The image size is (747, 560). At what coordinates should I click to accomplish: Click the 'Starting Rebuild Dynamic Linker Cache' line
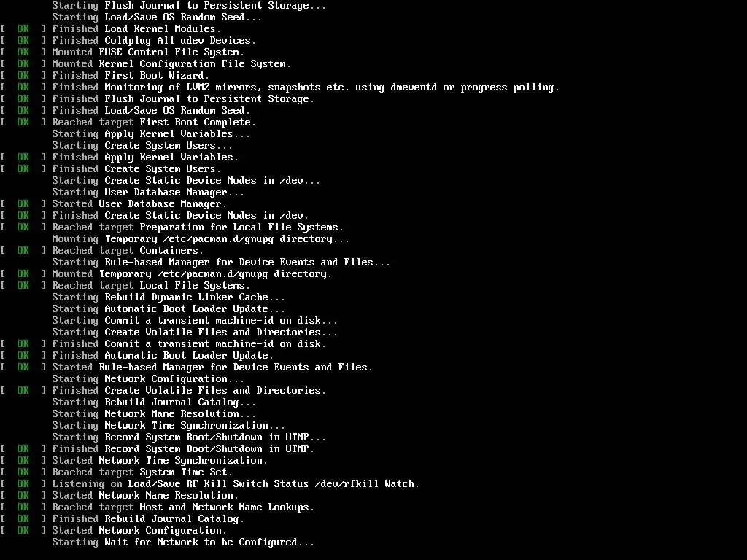[x=169, y=297]
